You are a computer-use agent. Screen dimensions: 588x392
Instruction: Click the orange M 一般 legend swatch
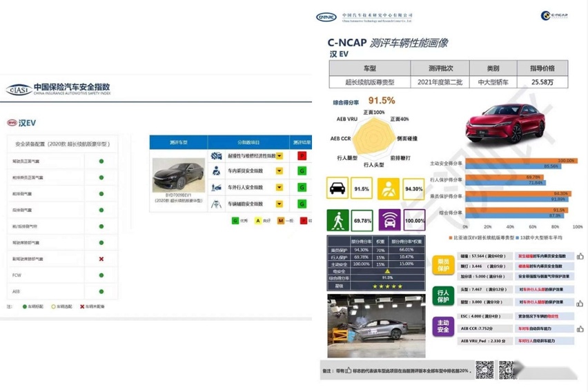280,221
